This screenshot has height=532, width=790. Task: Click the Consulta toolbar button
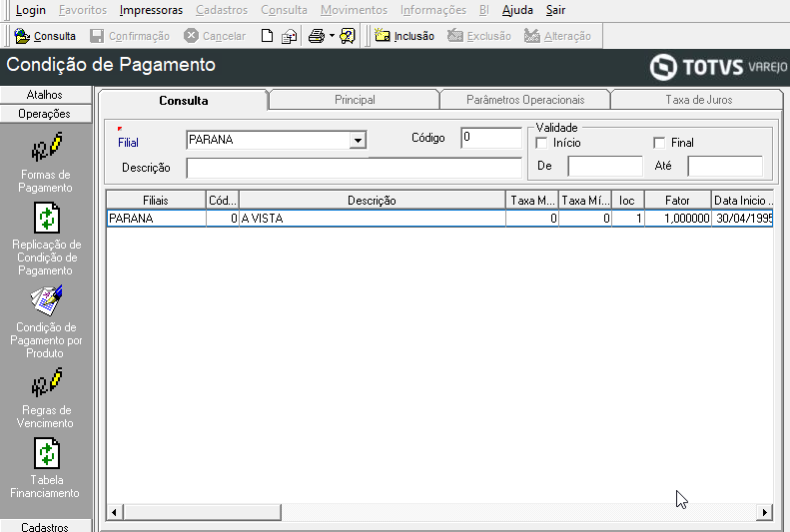(x=45, y=36)
